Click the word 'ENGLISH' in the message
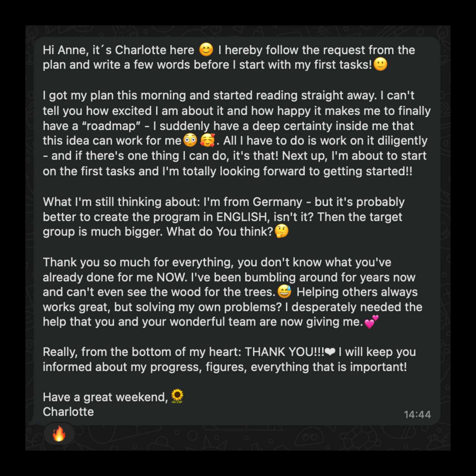Screen dimensions: 476x476 (242, 217)
